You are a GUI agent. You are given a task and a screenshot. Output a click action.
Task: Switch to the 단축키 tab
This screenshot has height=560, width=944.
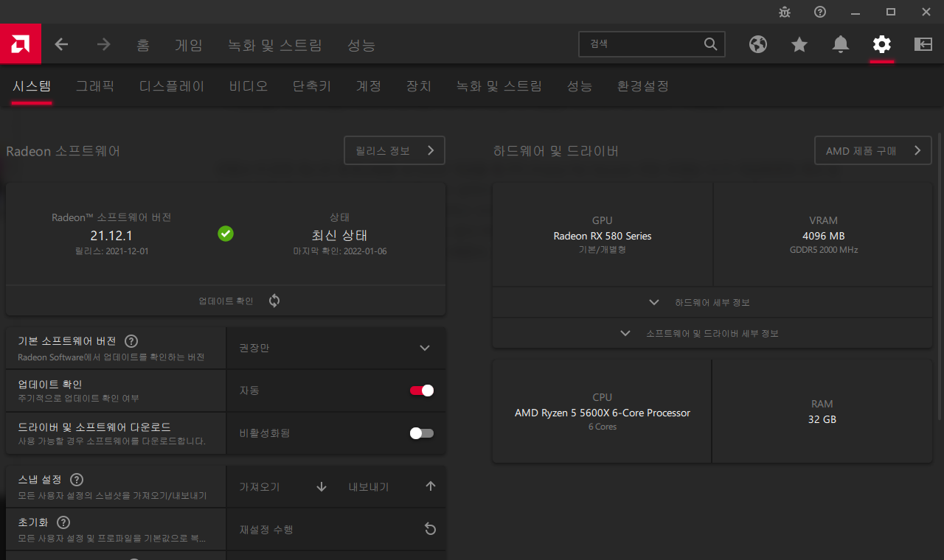point(312,86)
